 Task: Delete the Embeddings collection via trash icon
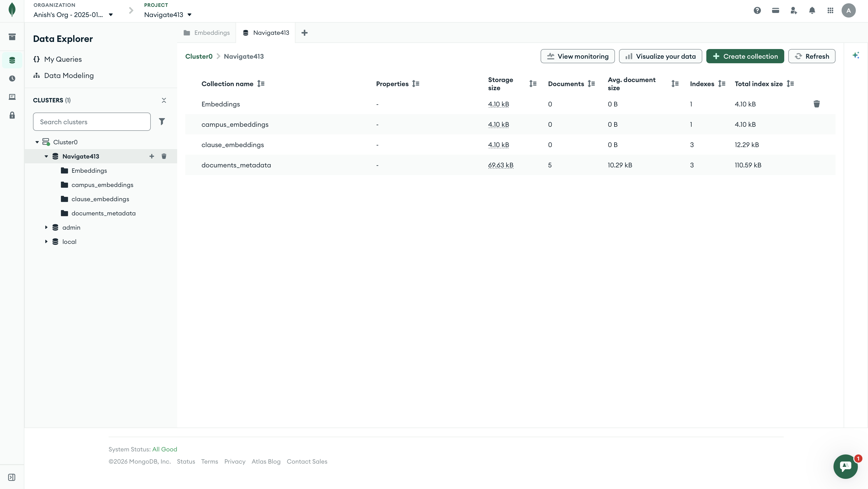pos(816,104)
